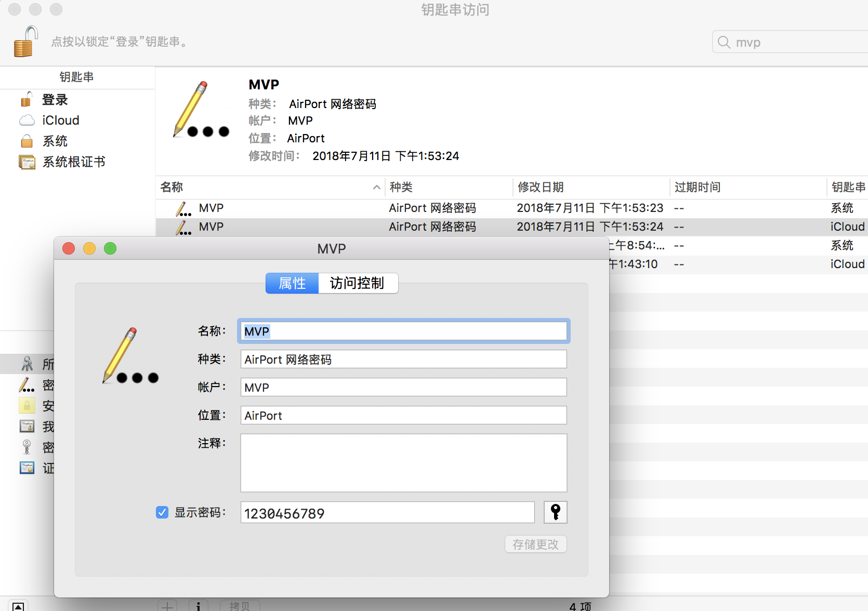Click the partially hidden 1:43:10 row

pos(739,264)
